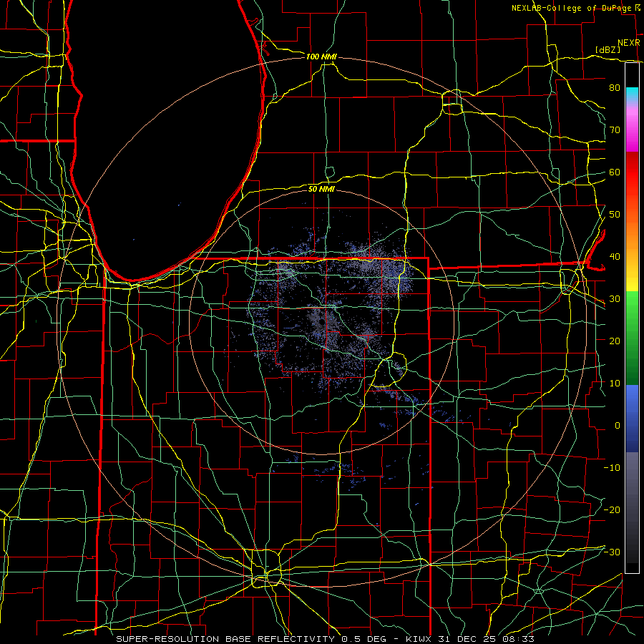The height and width of the screenshot is (644, 644).
Task: Click the radar site center dot
Action: coord(321,322)
